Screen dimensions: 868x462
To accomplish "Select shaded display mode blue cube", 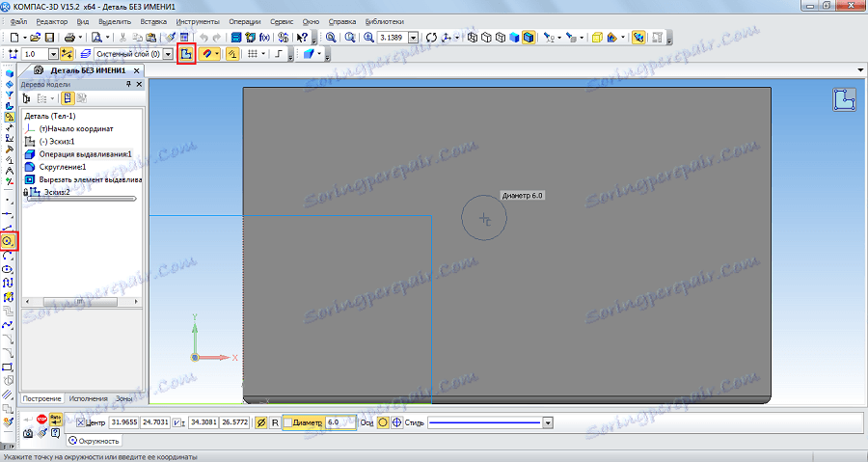I will point(514,37).
